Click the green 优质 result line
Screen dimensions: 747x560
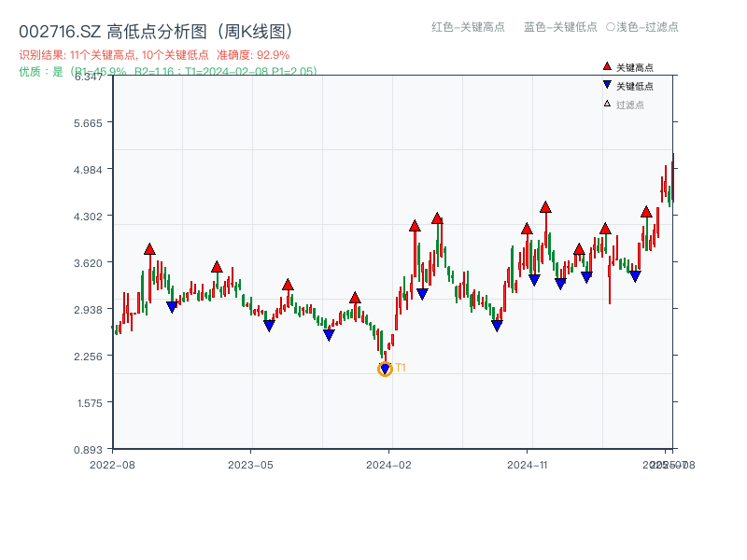pyautogui.click(x=168, y=72)
